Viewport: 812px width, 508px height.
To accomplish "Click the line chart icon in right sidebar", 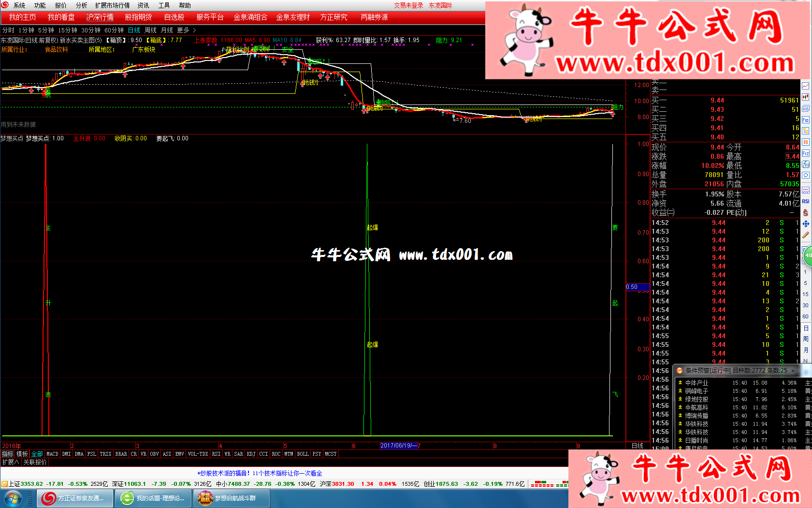I will pos(806,86).
